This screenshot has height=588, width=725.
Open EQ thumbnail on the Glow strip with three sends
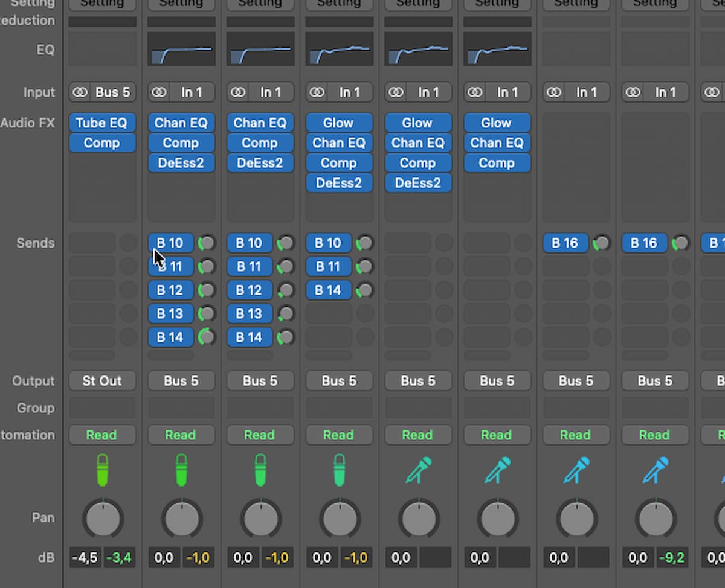339,49
